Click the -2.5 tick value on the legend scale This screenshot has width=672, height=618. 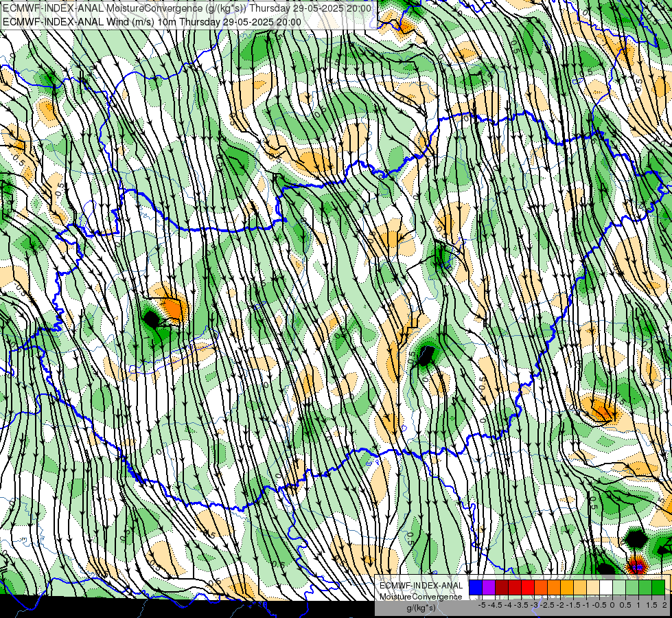click(547, 605)
